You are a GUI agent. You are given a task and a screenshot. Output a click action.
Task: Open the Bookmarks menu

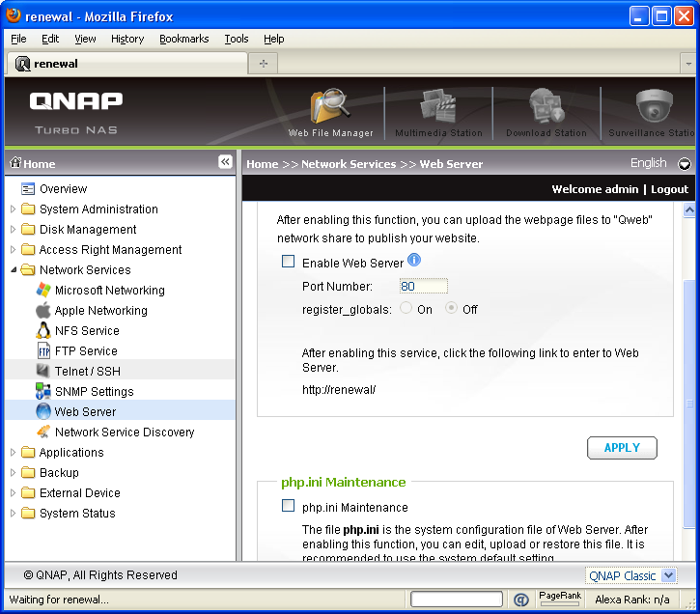coord(183,39)
